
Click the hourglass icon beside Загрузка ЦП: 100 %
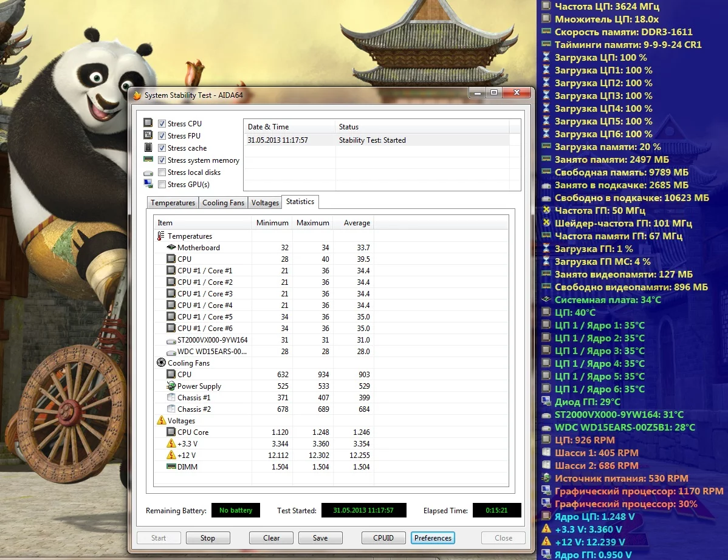pyautogui.click(x=546, y=58)
